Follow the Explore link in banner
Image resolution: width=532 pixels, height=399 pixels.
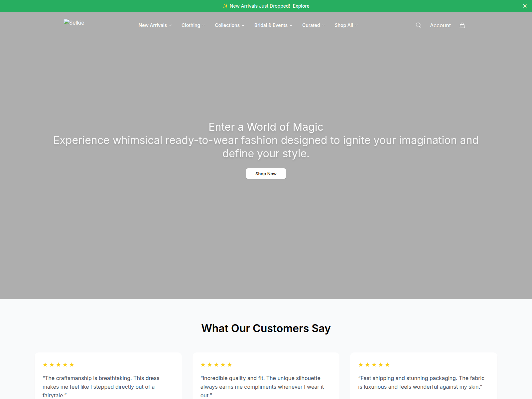tap(301, 6)
